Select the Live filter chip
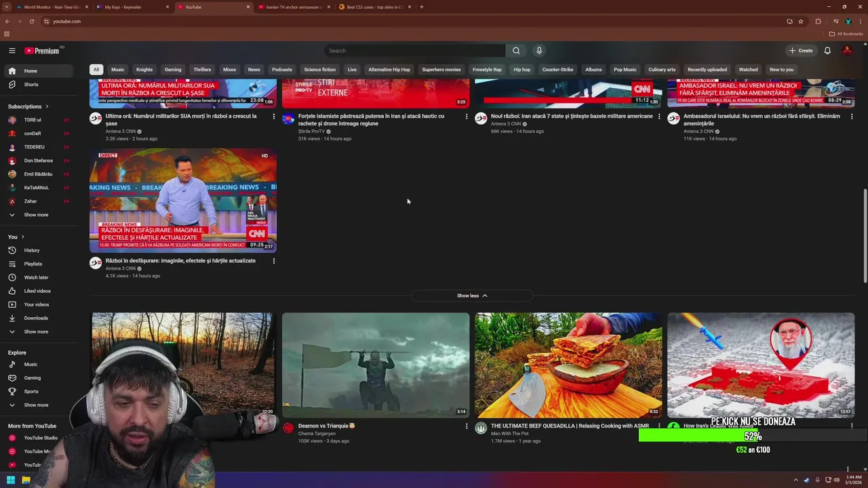 pos(352,69)
